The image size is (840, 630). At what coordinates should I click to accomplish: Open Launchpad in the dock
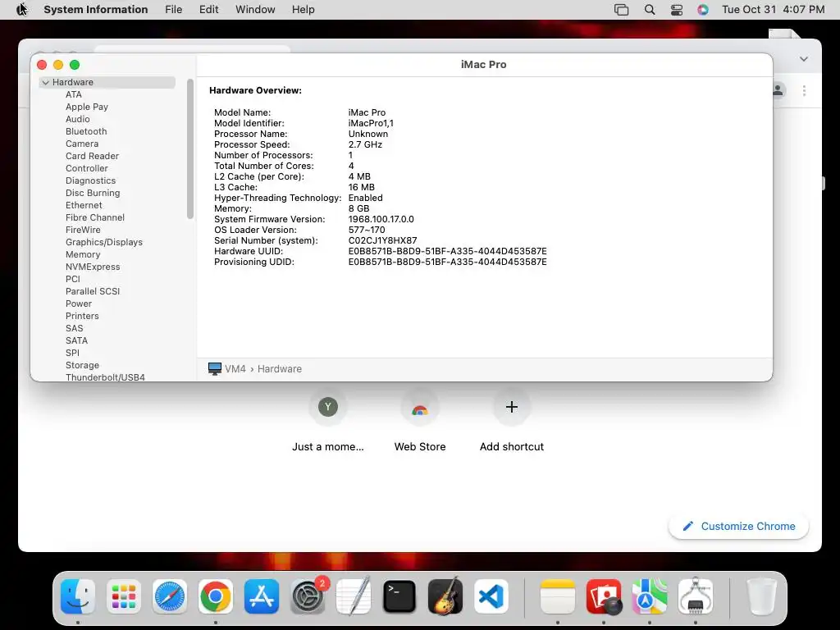(124, 596)
